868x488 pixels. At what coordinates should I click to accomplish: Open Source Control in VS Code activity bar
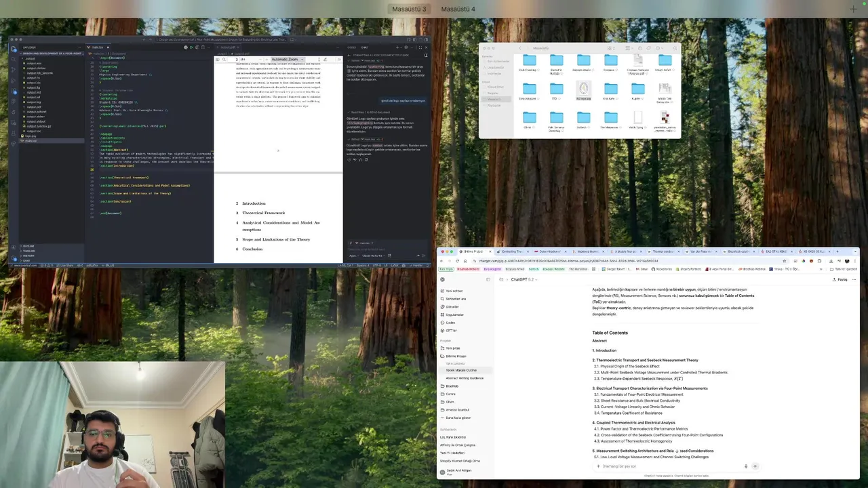tap(13, 70)
